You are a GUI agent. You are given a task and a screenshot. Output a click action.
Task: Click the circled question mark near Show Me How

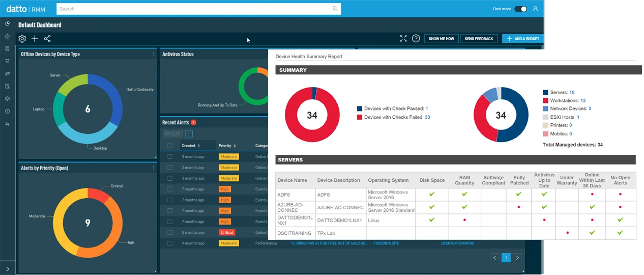(x=416, y=39)
